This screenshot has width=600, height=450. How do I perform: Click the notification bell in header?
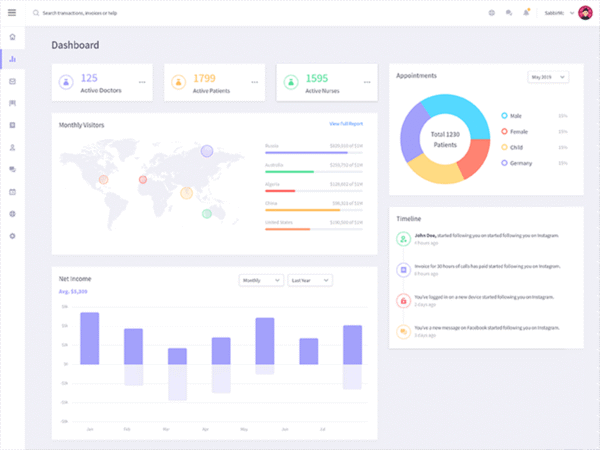coord(526,13)
